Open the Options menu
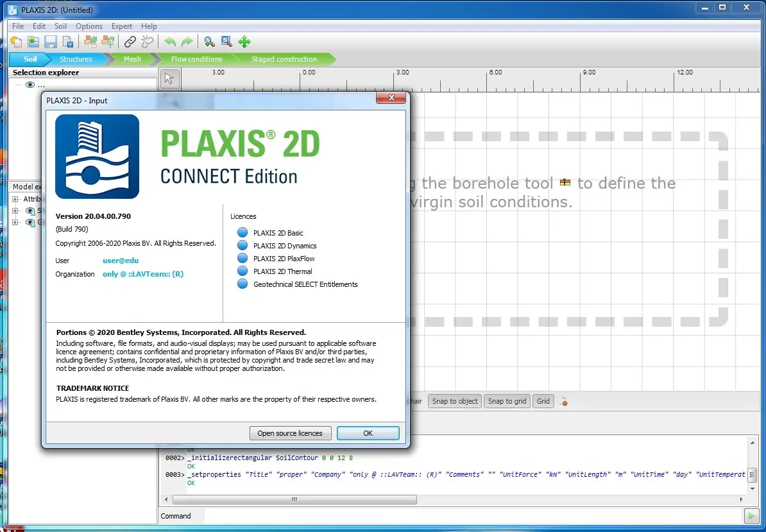The image size is (766, 532). [x=89, y=26]
